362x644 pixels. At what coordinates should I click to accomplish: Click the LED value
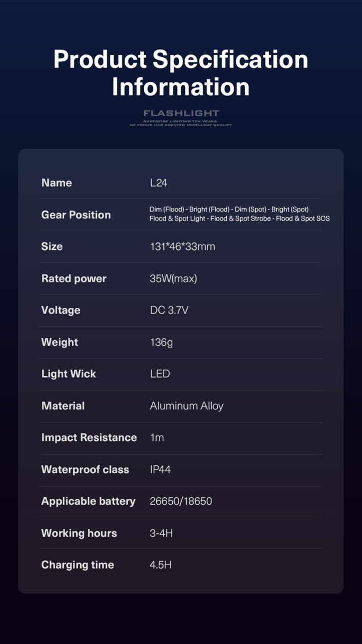[x=160, y=374]
